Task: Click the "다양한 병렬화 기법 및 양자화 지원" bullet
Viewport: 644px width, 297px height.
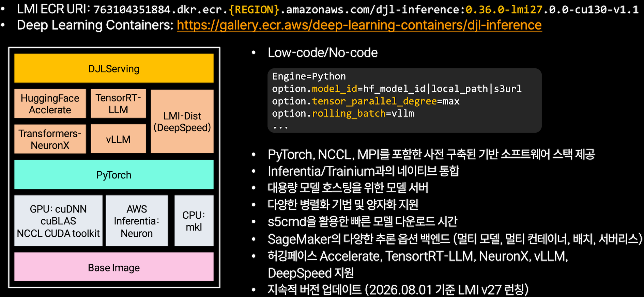Action: [x=343, y=204]
